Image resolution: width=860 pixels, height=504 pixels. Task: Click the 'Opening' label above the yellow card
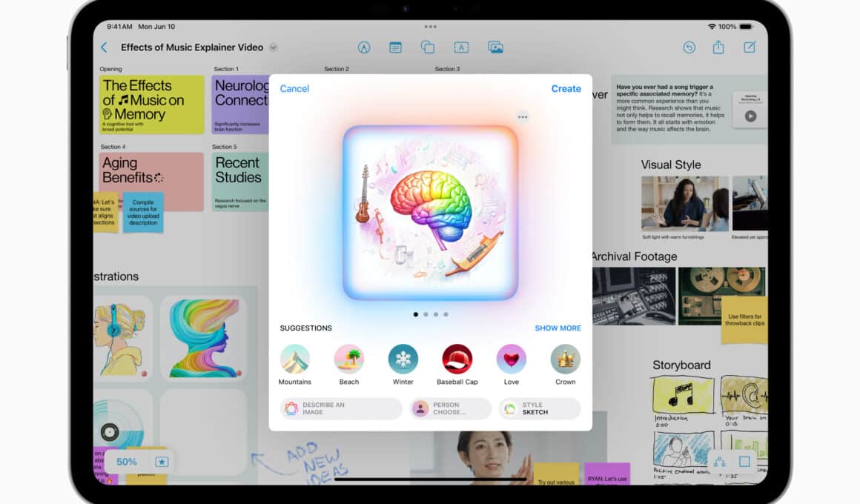click(110, 69)
